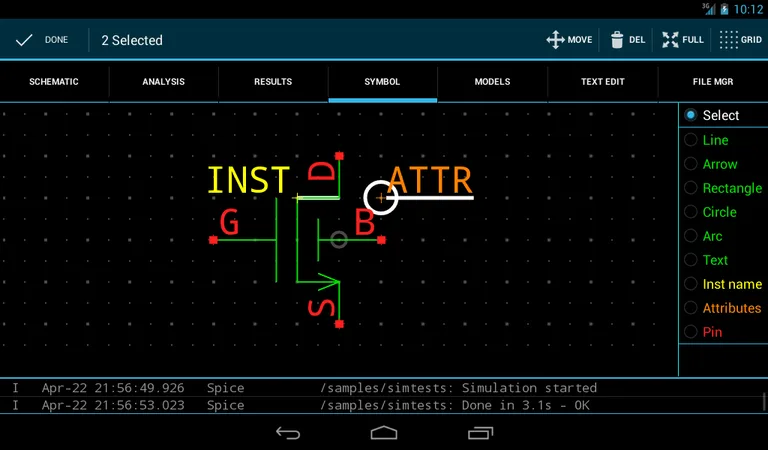
Task: Open the Models tab
Action: pyautogui.click(x=492, y=82)
